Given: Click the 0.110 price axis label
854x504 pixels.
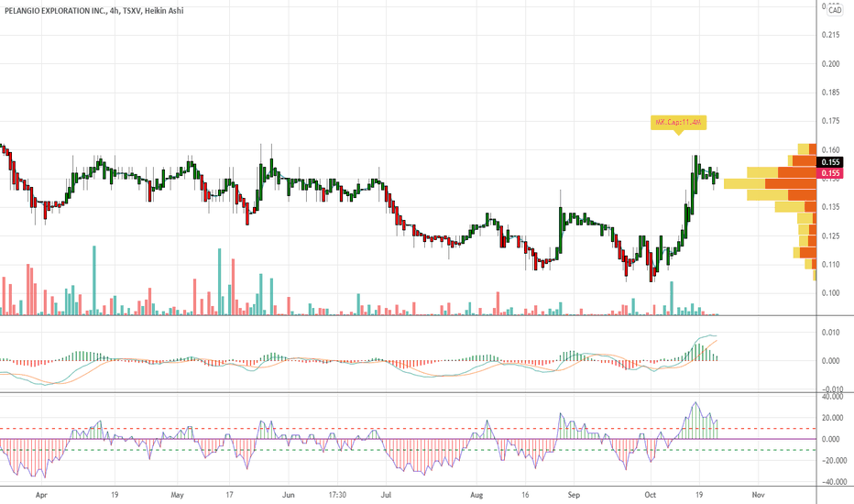Looking at the screenshot, I should pos(830,264).
